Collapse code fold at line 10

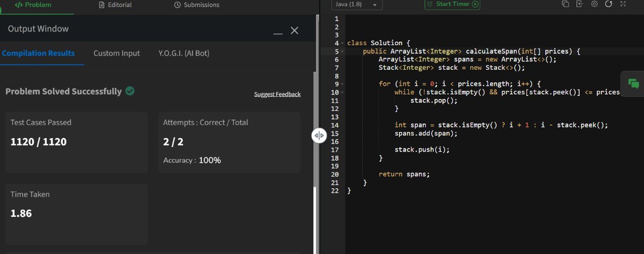click(342, 93)
